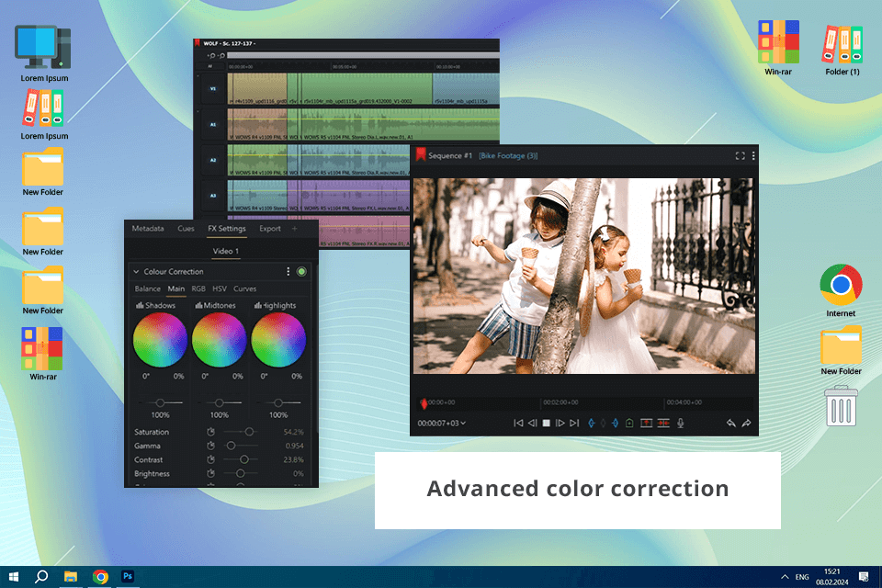
Task: Open the timecode 00:00:07+03 dropdown
Action: click(442, 424)
